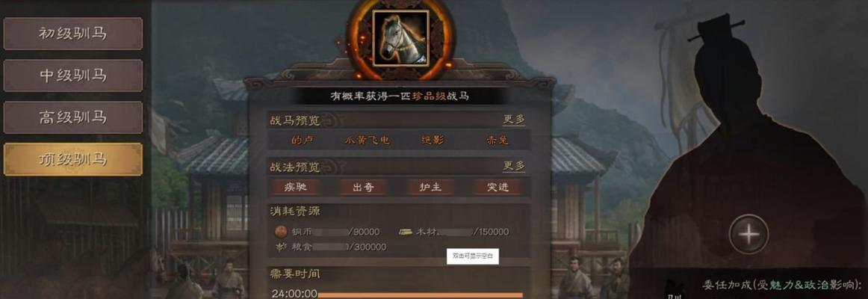Viewport: 868px width, 299px height.
Task: Click the wood plank resource icon
Action: coord(406,232)
